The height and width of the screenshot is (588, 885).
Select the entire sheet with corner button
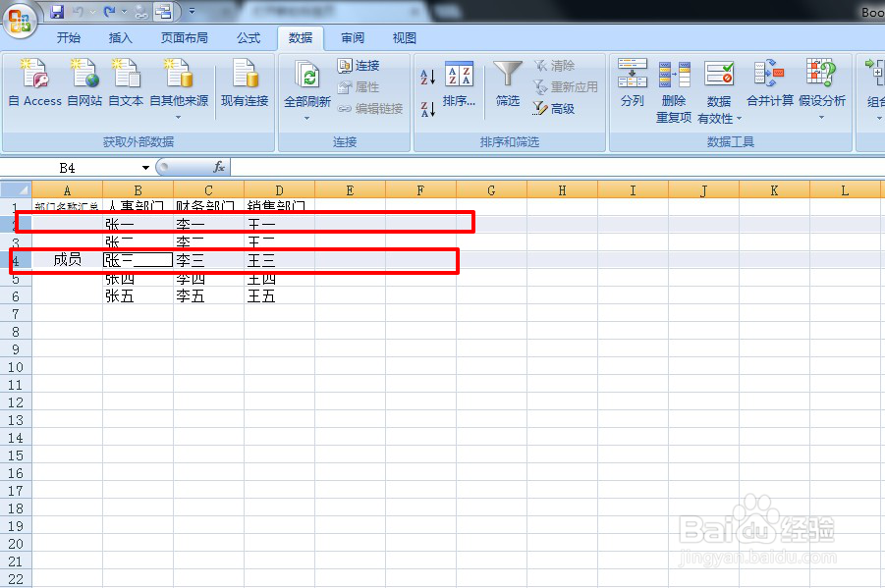[16, 189]
